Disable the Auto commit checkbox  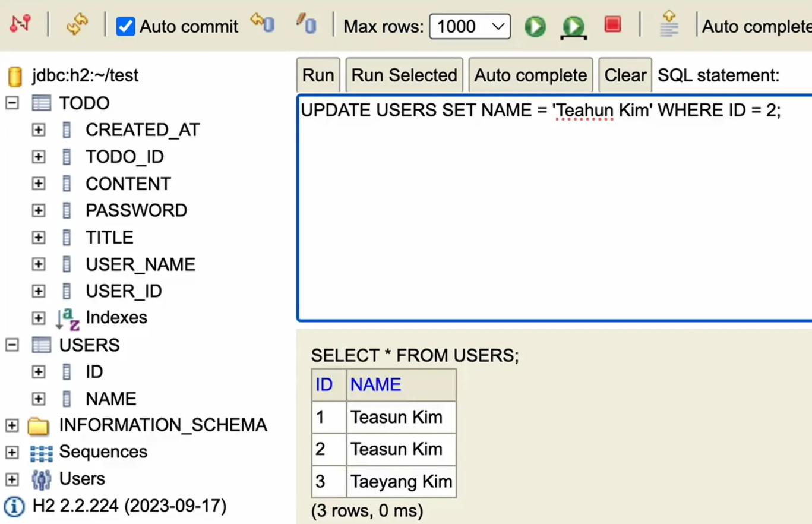click(x=125, y=26)
